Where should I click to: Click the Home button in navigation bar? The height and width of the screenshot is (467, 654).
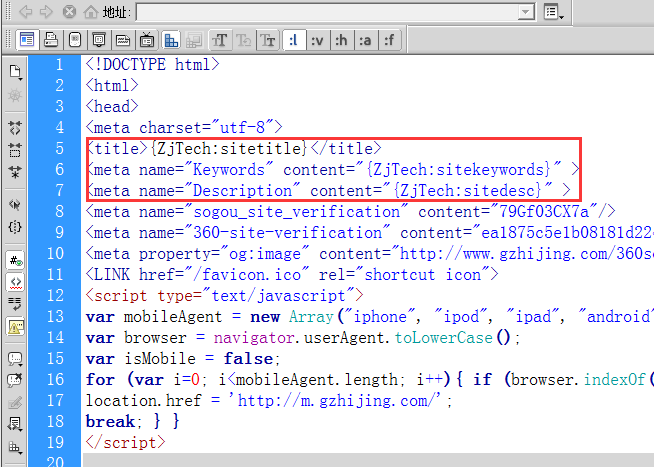click(x=91, y=12)
